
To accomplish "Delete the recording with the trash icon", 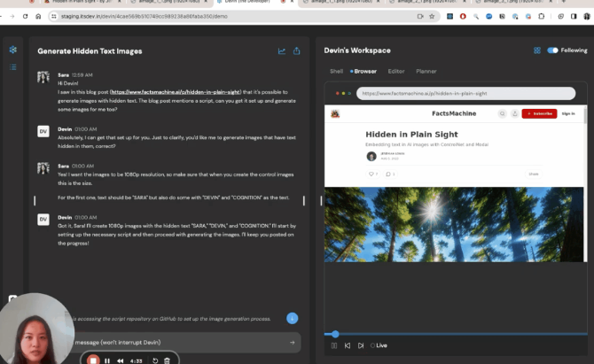I will (x=167, y=360).
